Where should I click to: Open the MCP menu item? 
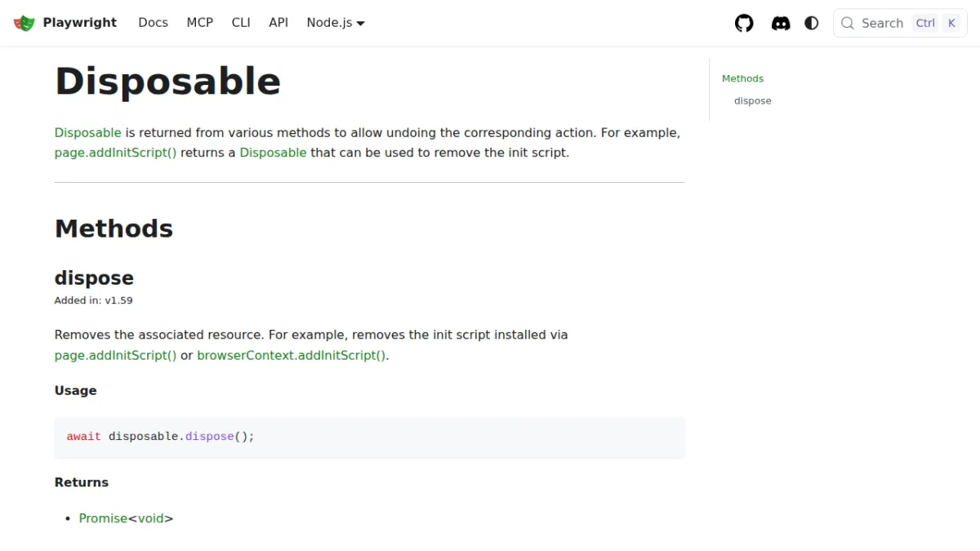tap(199, 23)
